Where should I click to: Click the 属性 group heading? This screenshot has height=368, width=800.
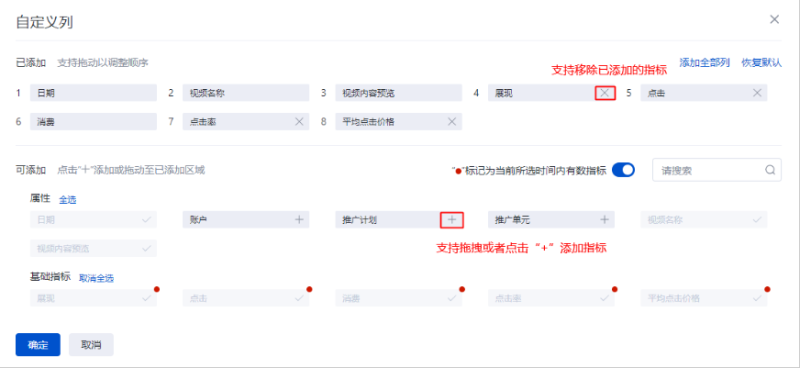pos(40,199)
